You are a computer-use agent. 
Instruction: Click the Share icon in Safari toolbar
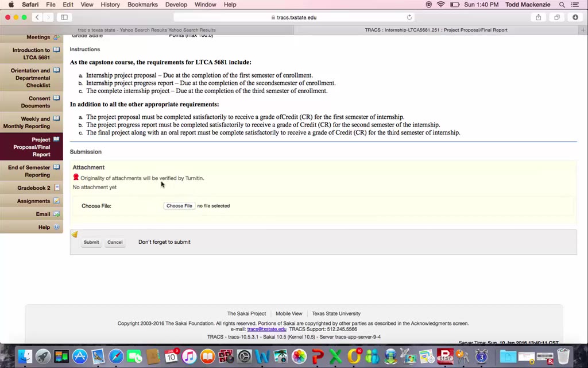click(x=538, y=17)
